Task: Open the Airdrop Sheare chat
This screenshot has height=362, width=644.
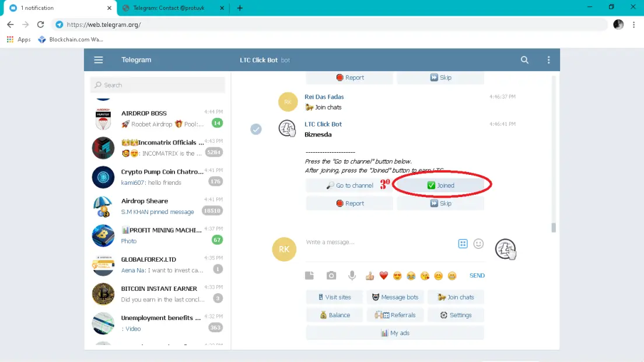Action: [x=157, y=206]
